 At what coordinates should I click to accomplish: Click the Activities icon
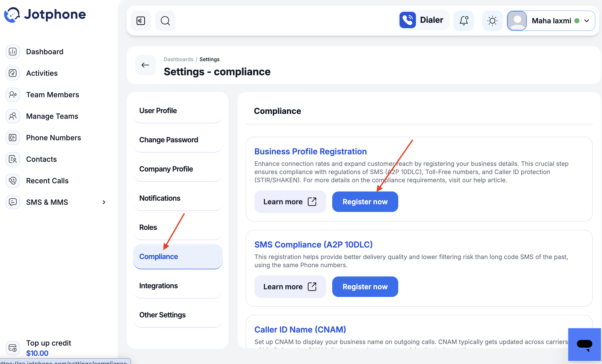pyautogui.click(x=13, y=73)
